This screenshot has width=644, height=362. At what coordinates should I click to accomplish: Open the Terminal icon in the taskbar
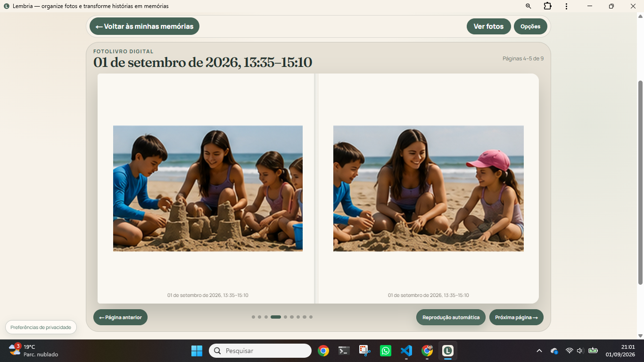point(344,351)
